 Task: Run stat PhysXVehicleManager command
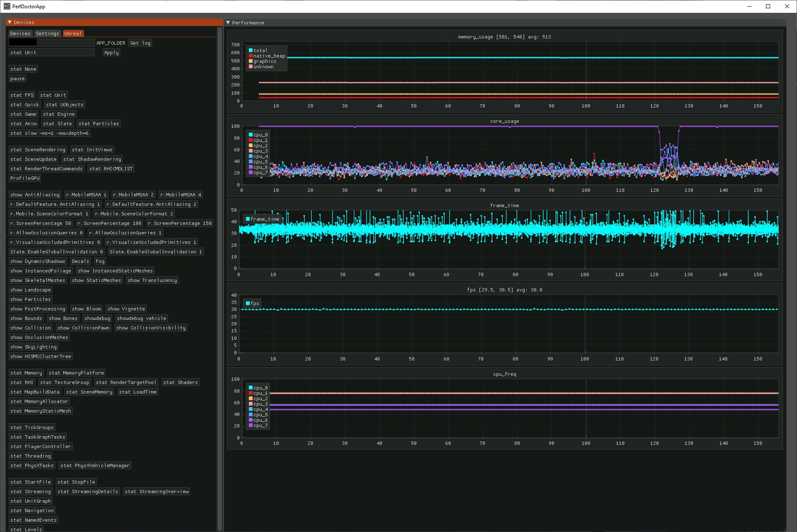pyautogui.click(x=95, y=465)
